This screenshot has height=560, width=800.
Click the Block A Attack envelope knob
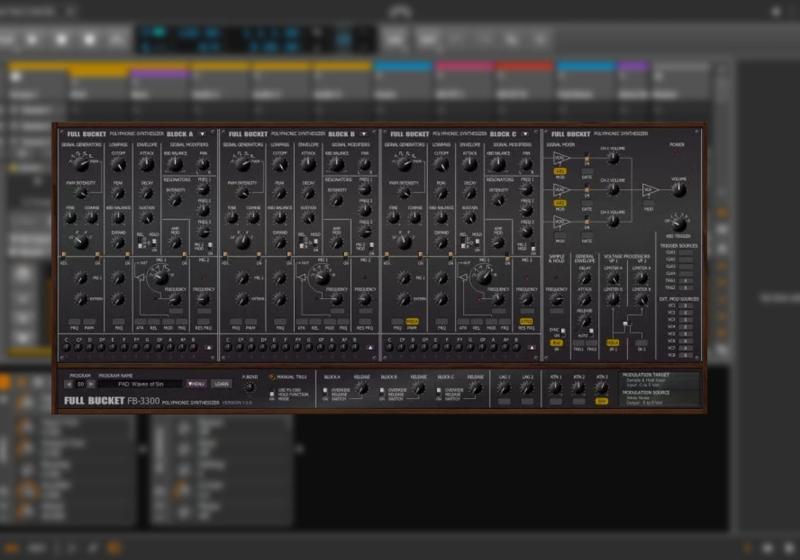[146, 166]
